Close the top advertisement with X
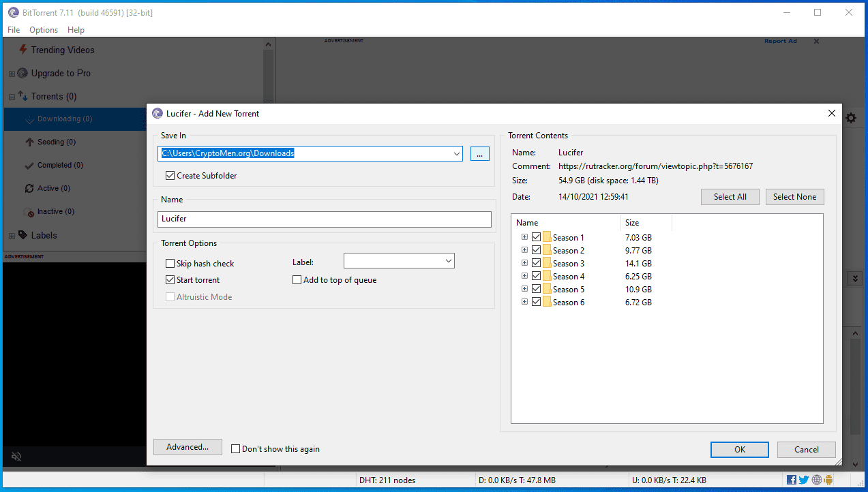This screenshot has height=492, width=868. tap(816, 42)
